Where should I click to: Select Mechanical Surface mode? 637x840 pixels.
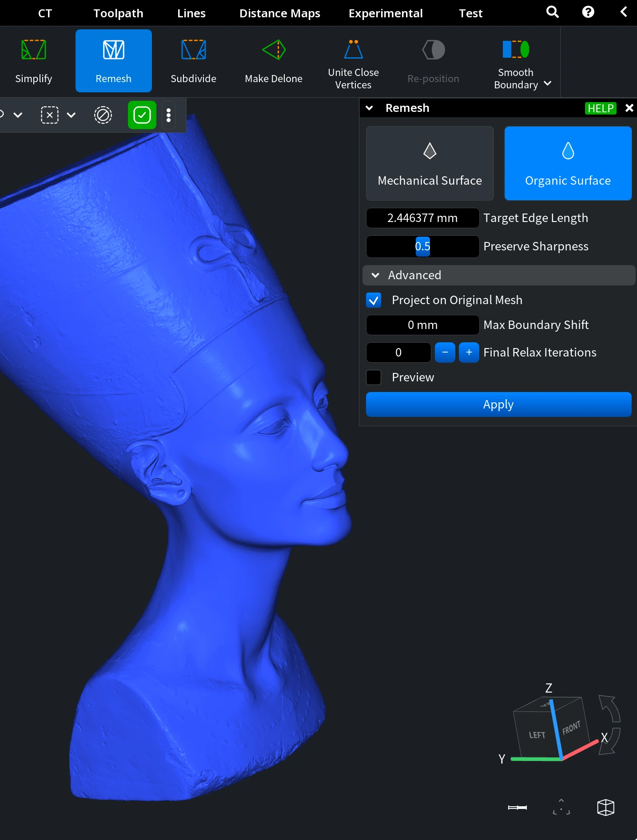point(430,163)
